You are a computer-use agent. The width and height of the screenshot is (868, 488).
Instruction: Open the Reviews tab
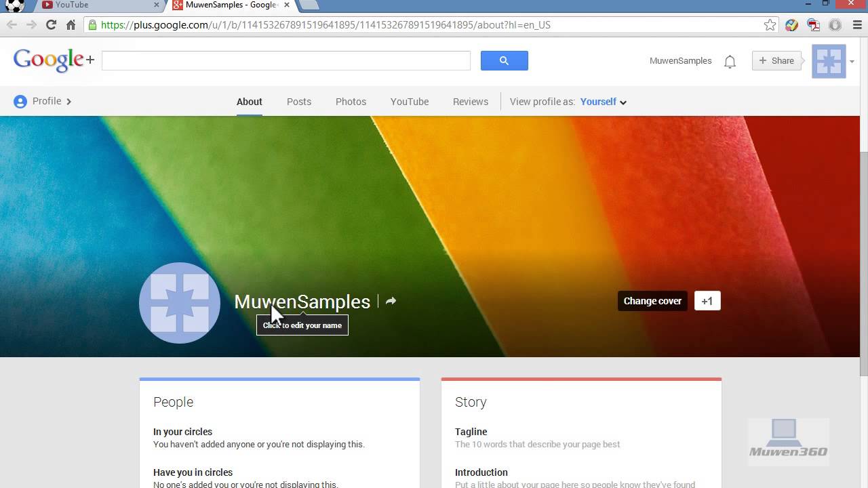(471, 102)
